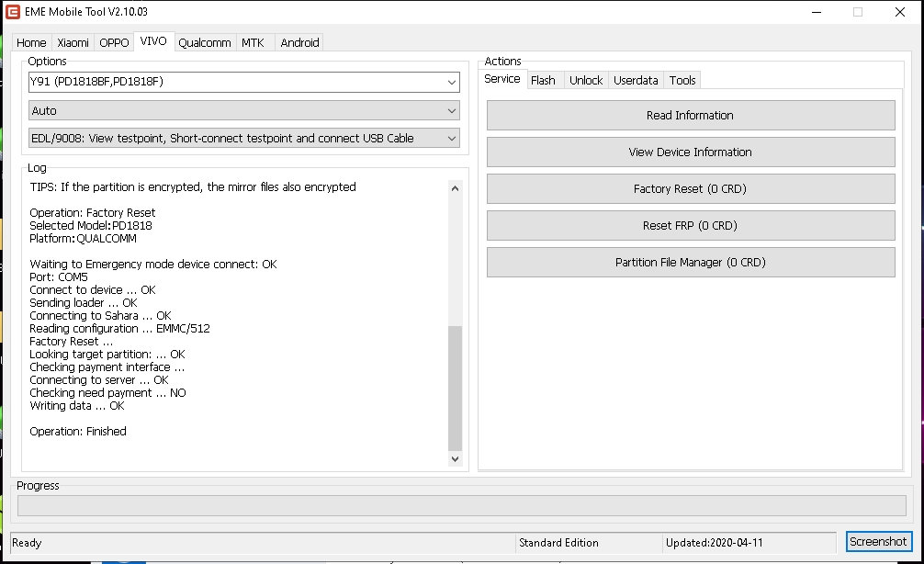Image resolution: width=924 pixels, height=564 pixels.
Task: Open the Home tab
Action: coord(31,42)
